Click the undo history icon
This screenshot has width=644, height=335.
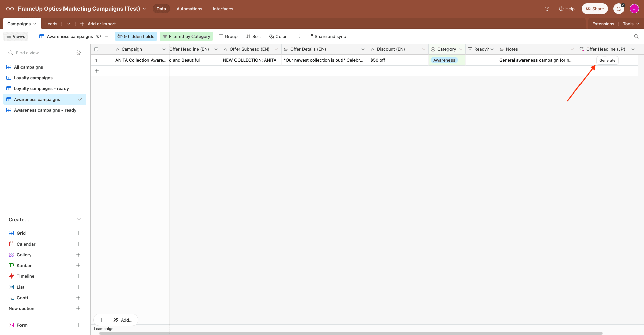(x=547, y=9)
